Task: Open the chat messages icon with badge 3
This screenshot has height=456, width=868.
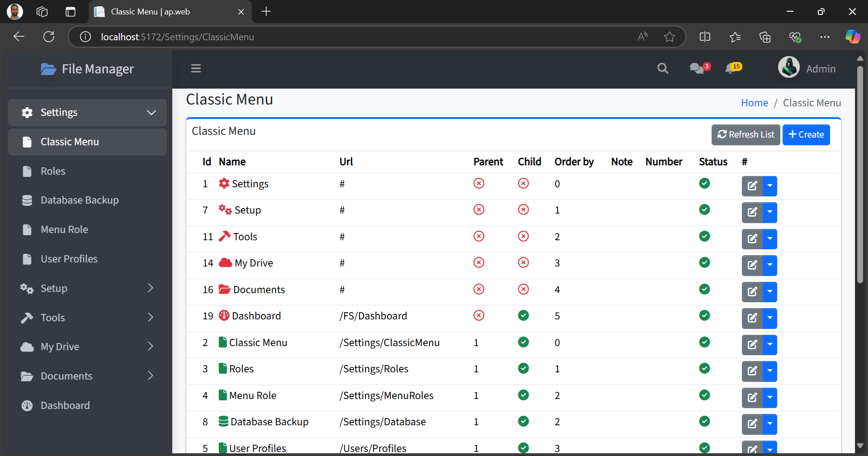Action: point(697,68)
